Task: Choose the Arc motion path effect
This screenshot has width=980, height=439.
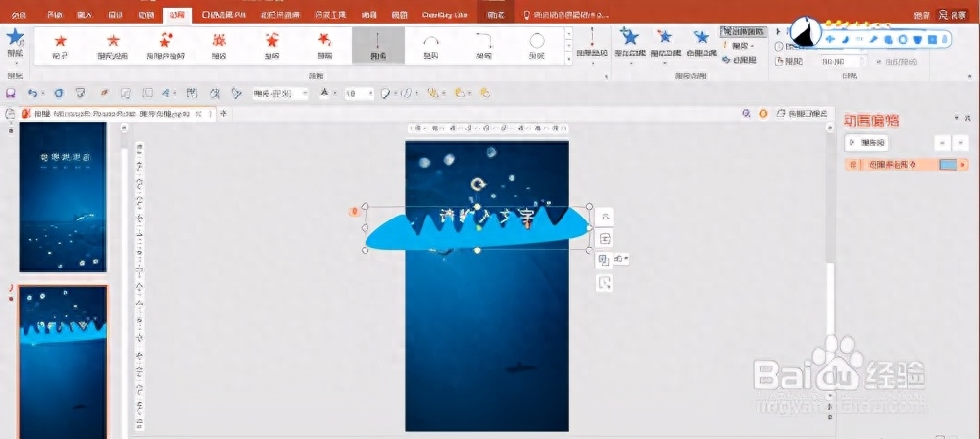Action: pos(430,45)
